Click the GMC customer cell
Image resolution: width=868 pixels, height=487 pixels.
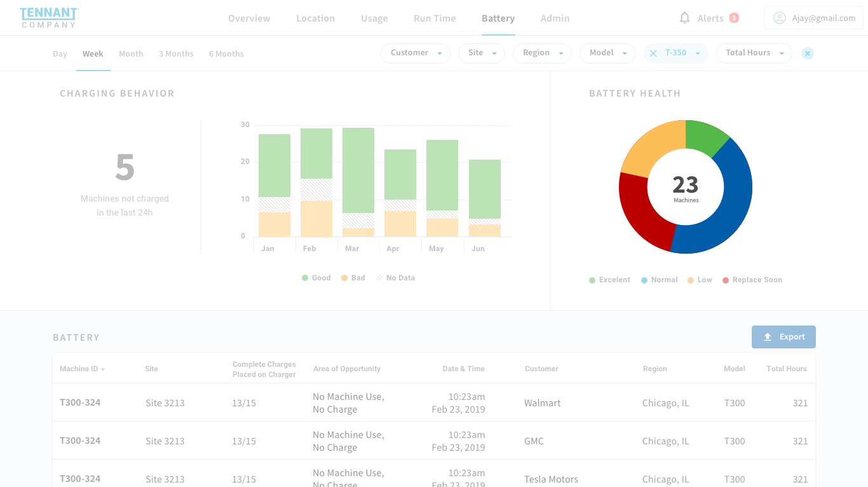[x=534, y=441]
